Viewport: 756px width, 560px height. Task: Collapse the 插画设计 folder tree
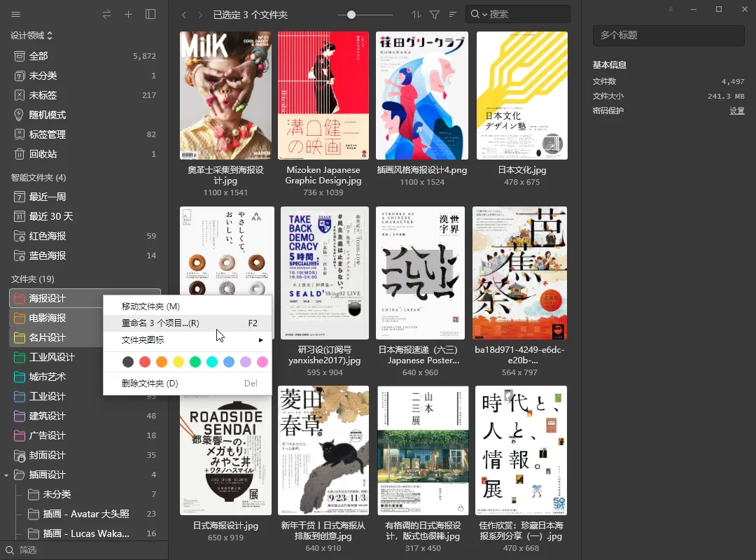[6, 475]
